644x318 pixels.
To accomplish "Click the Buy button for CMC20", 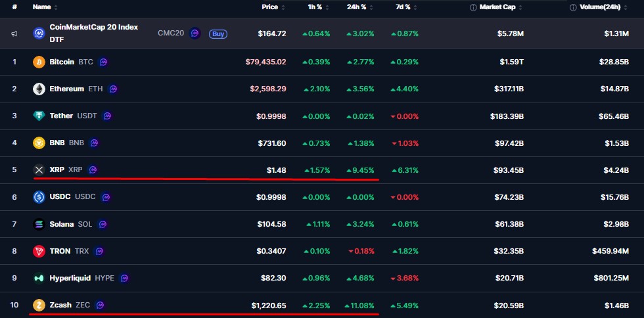I will 218,34.
